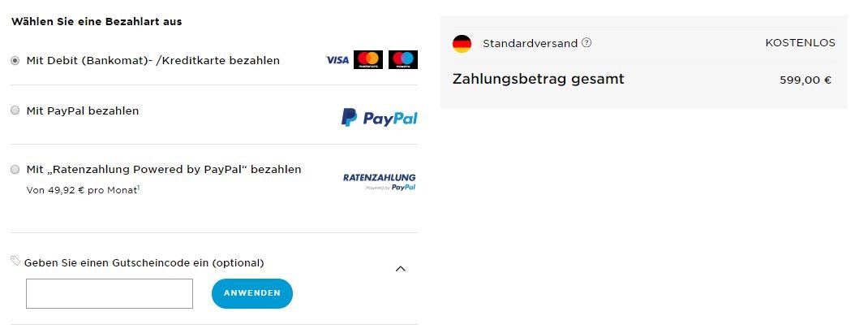Click the German flag icon

[462, 43]
